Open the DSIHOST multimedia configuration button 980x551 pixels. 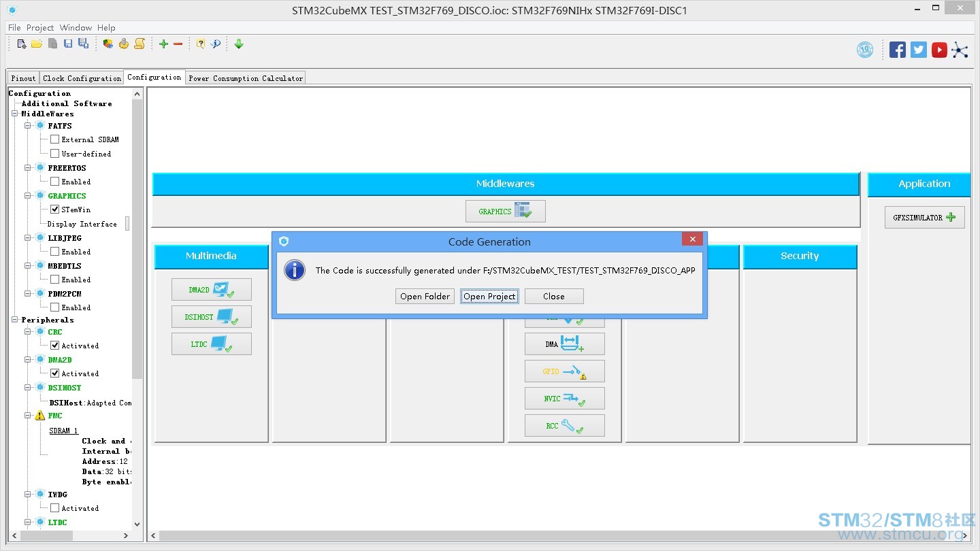(x=212, y=316)
